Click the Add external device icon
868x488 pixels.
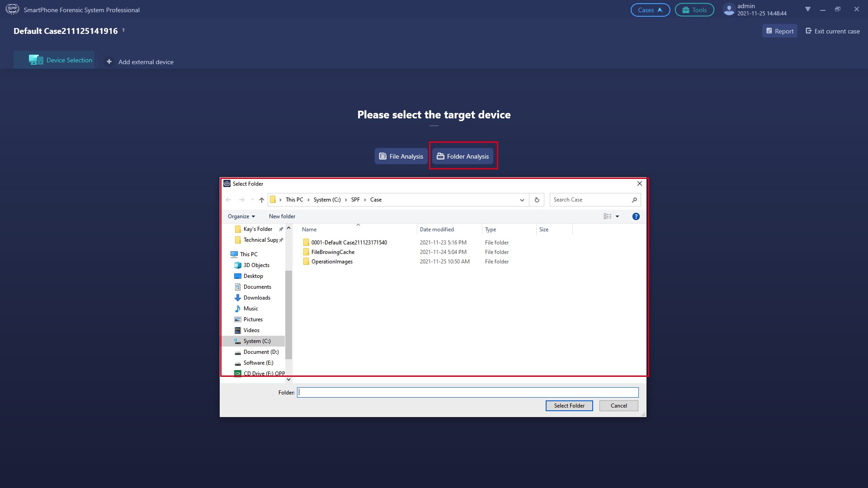click(x=110, y=62)
